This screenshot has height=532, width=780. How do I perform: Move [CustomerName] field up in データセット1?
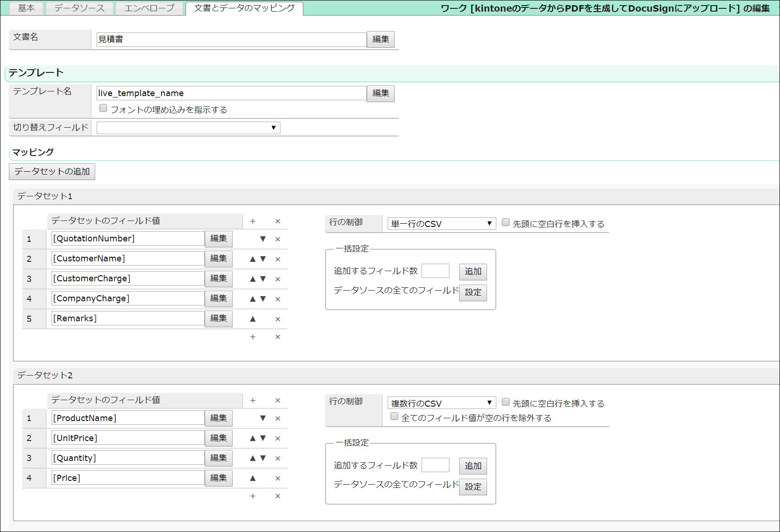(x=253, y=259)
